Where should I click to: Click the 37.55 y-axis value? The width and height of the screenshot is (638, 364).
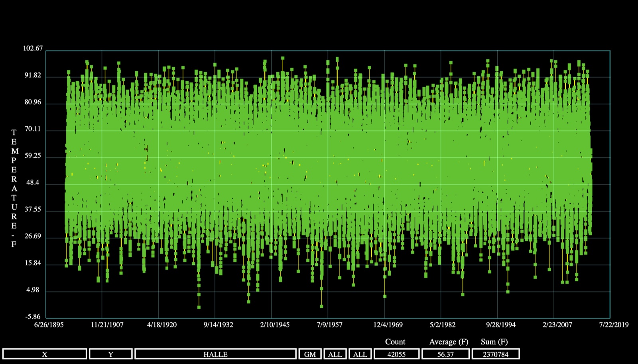tap(33, 209)
